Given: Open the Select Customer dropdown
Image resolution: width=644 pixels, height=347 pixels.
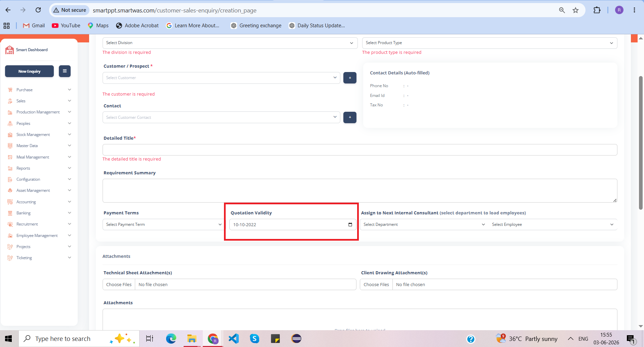Looking at the screenshot, I should [x=221, y=78].
